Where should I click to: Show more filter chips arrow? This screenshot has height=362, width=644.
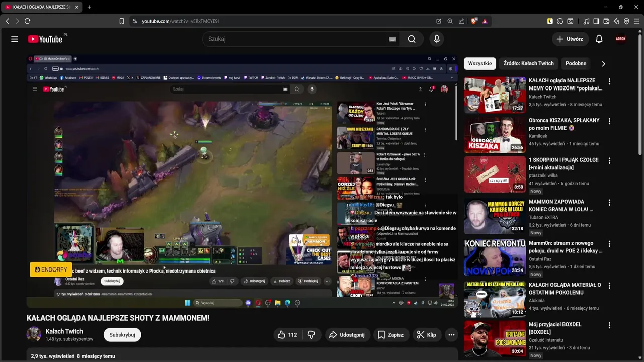click(603, 64)
